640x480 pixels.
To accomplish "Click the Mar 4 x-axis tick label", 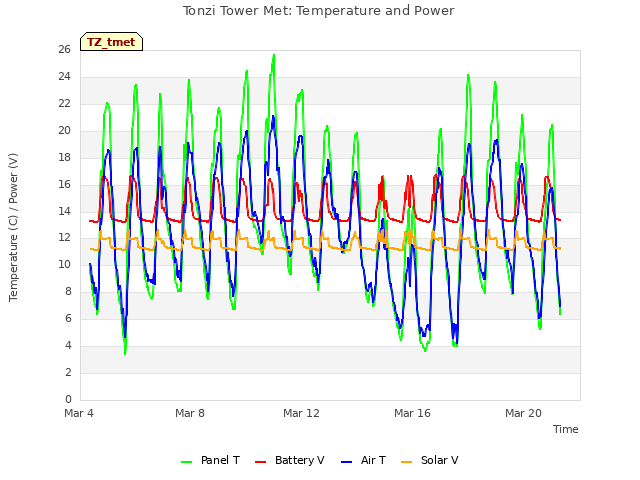I will tap(79, 413).
